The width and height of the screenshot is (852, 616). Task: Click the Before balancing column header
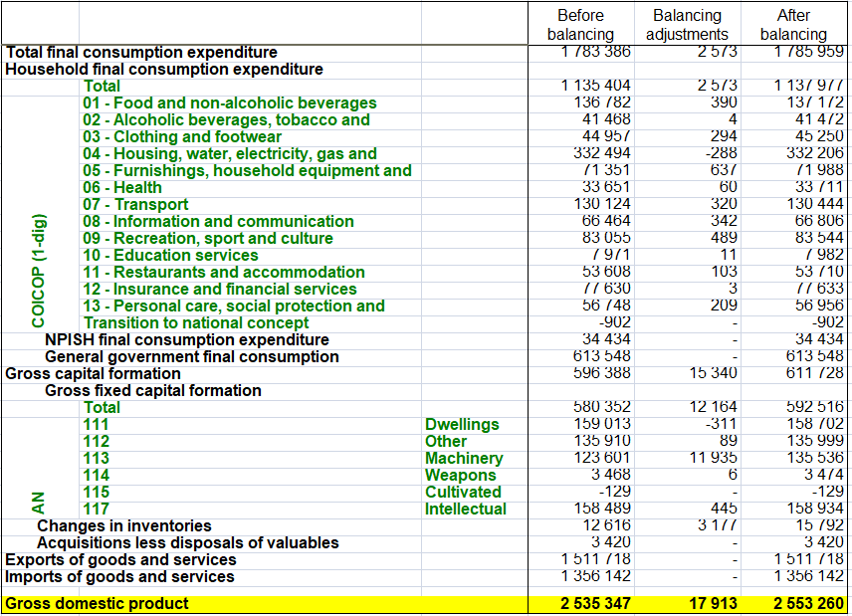pos(580,25)
